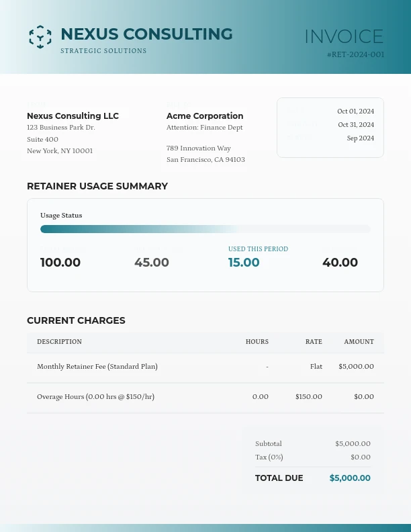Click the Subtotal $5,000.00 amount
This screenshot has height=532, width=411.
[x=353, y=444]
